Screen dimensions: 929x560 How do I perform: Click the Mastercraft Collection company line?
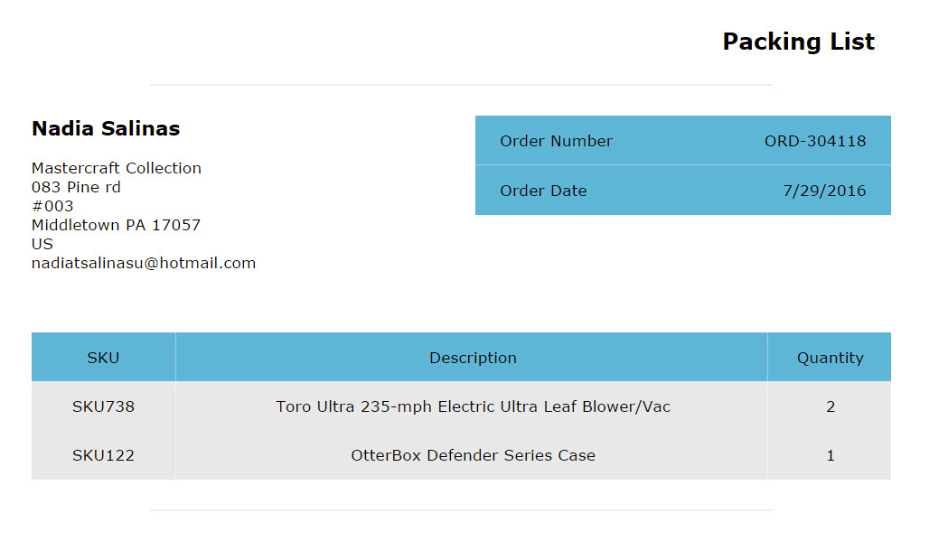pyautogui.click(x=116, y=168)
